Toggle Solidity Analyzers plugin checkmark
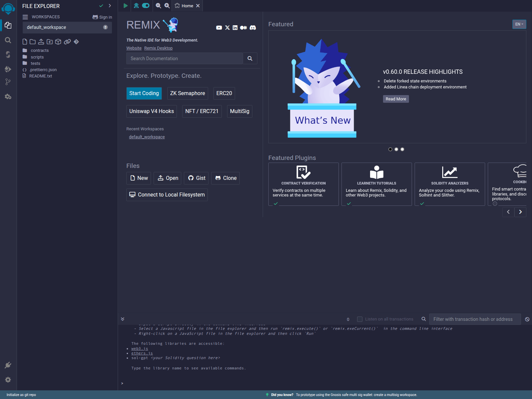Viewport: 532px width, 399px height. click(x=422, y=203)
